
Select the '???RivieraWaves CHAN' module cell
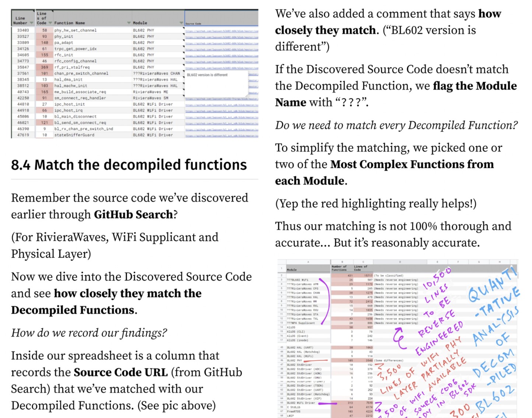156,74
